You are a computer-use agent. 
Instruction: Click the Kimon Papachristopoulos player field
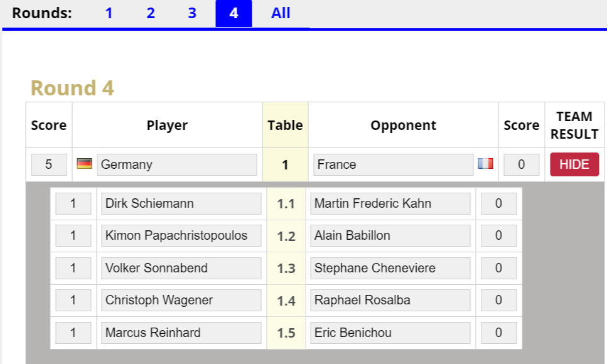[181, 236]
